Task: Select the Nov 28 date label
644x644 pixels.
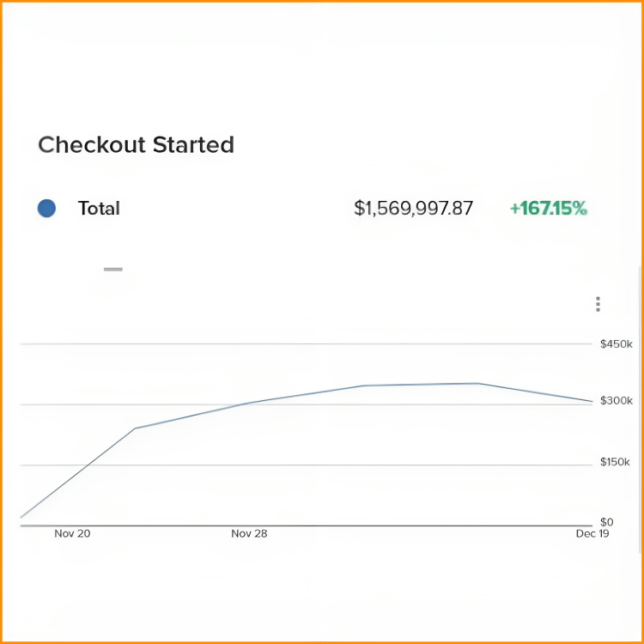Action: click(x=249, y=533)
